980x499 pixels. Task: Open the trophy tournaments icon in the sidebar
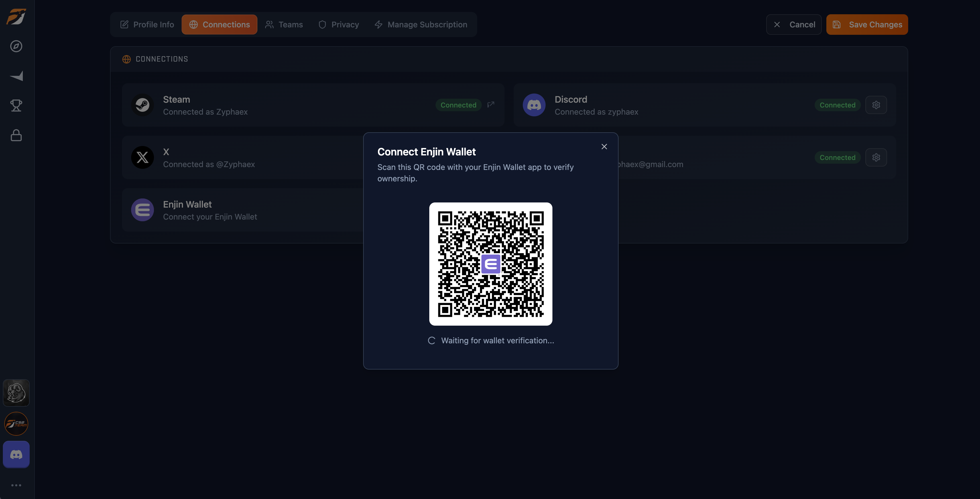tap(16, 106)
